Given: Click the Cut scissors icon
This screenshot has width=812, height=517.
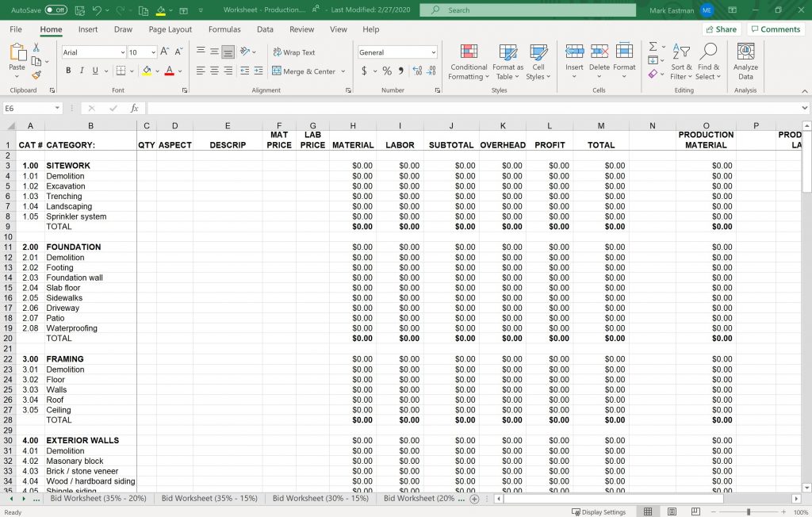Looking at the screenshot, I should tap(36, 48).
